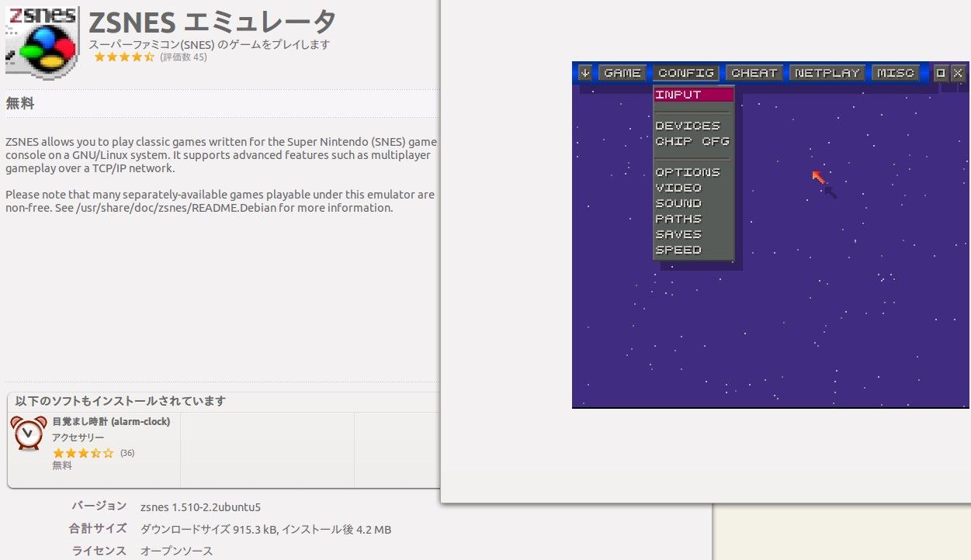The width and height of the screenshot is (971, 560).
Task: Click the alarm-clock star rating
Action: tap(83, 453)
